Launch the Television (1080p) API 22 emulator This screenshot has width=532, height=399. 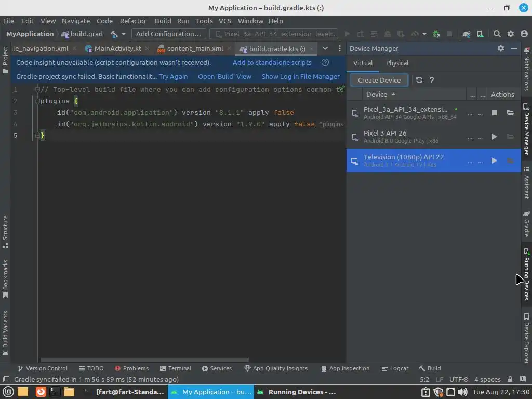coord(495,161)
